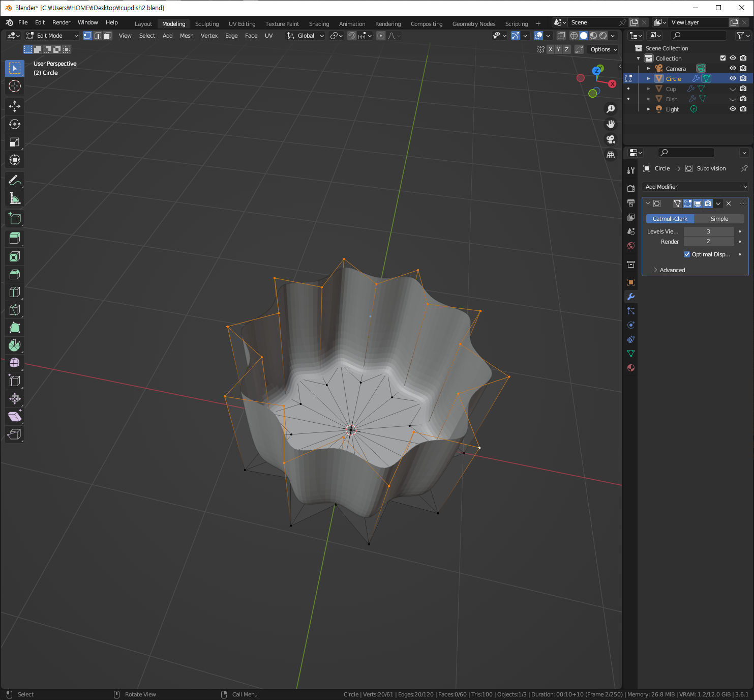Select the Poly Build tool

click(x=15, y=328)
